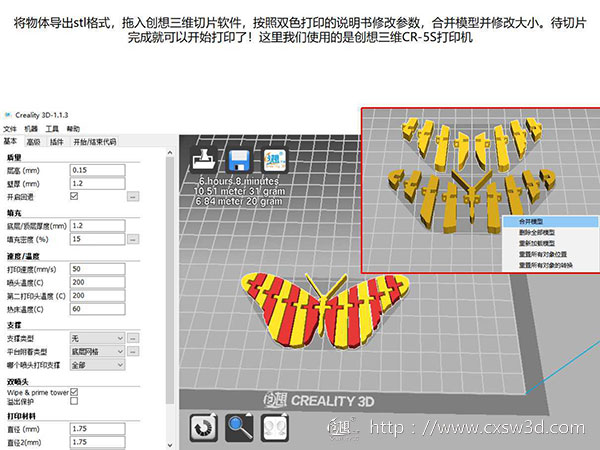The width and height of the screenshot is (600, 450).
Task: Switch to the 高级 tab
Action: 33,142
